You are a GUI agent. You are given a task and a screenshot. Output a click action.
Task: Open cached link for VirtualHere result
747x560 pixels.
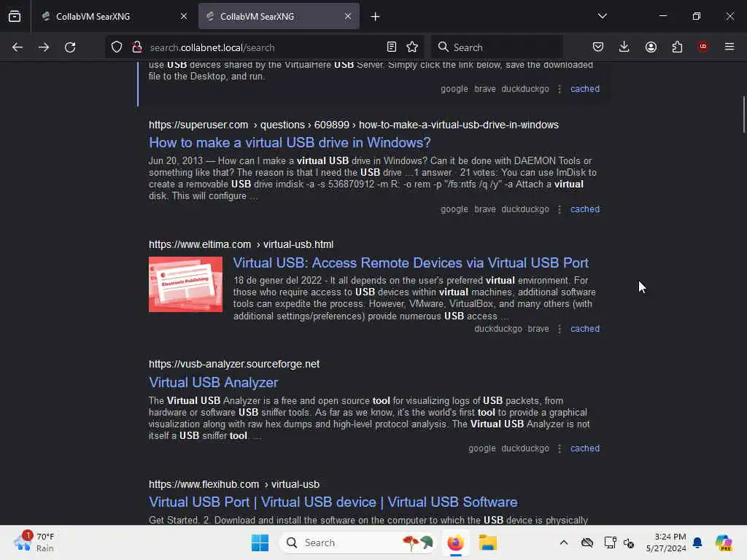(x=585, y=88)
